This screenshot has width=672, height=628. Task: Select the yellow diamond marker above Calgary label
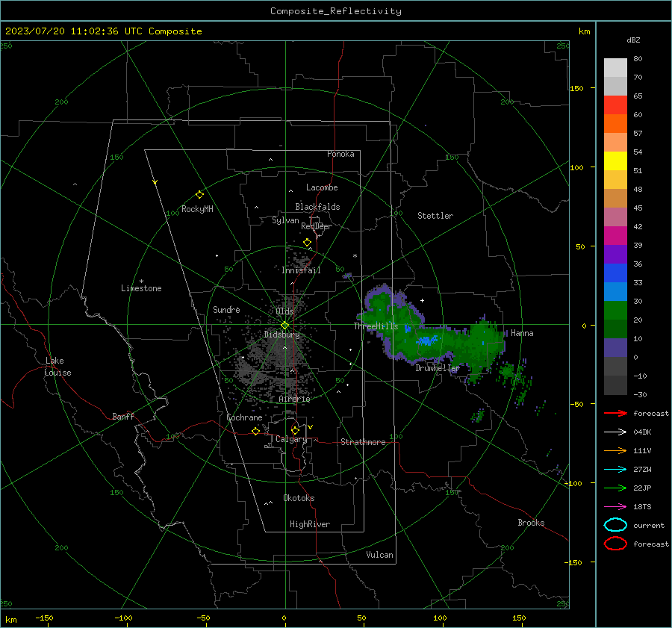295,430
